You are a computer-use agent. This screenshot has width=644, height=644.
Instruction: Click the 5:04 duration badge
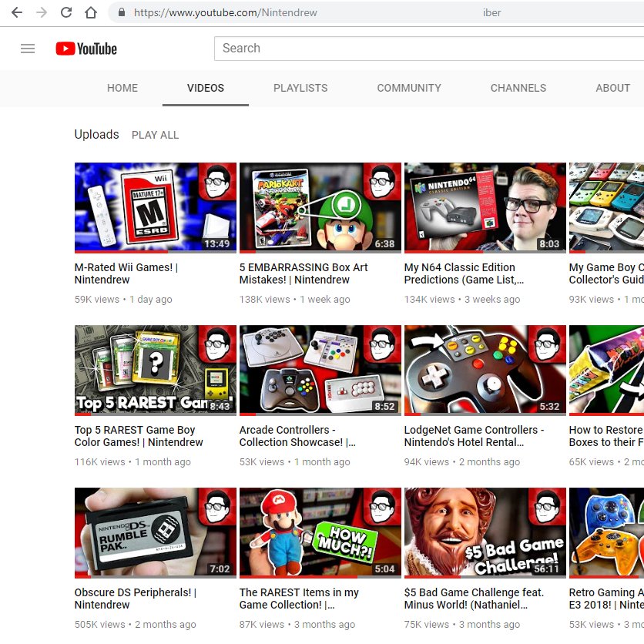tap(384, 569)
